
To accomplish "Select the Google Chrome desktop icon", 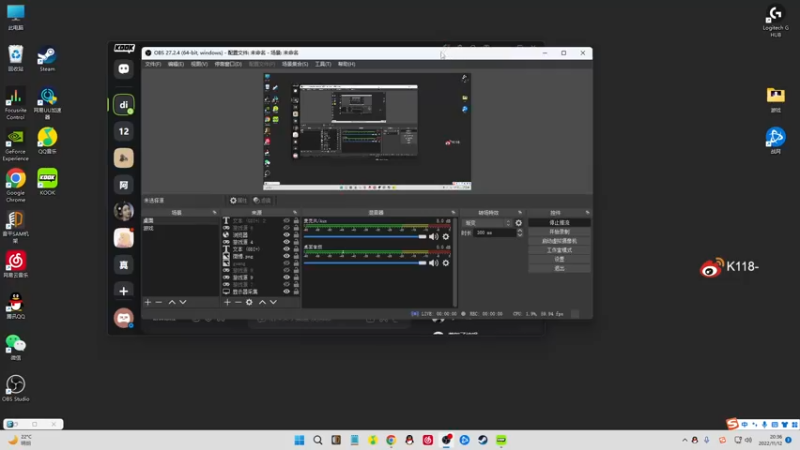I will pyautogui.click(x=15, y=185).
